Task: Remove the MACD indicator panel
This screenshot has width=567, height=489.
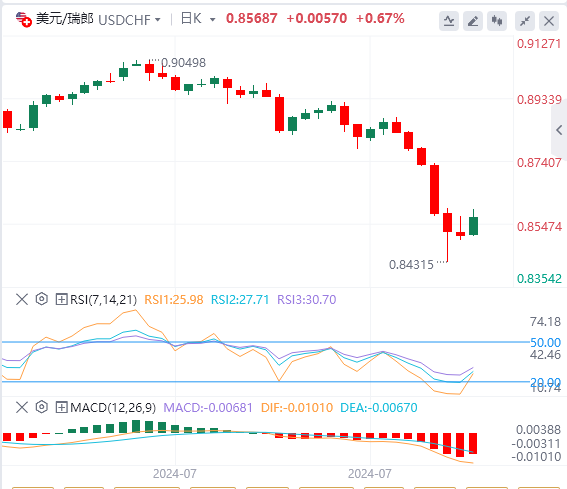Action: 22,408
